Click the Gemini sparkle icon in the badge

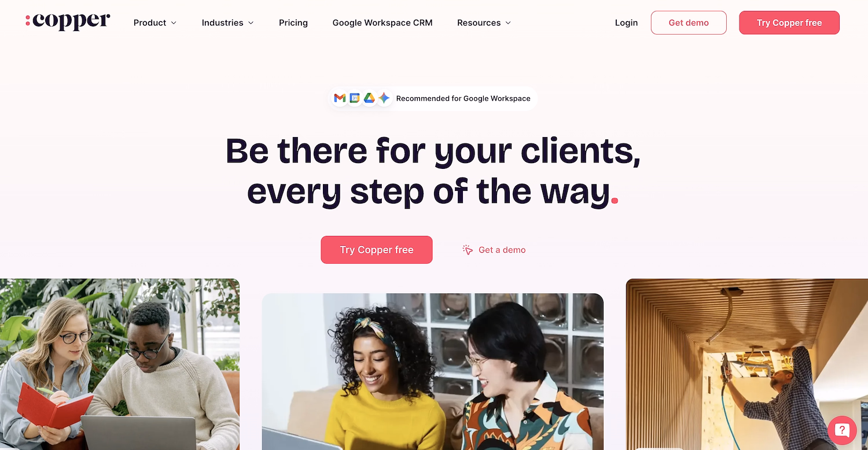click(x=384, y=98)
